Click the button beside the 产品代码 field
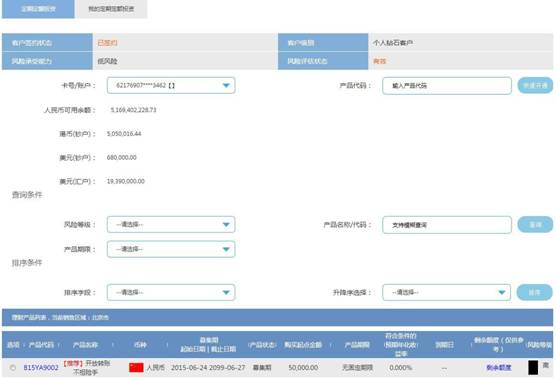This screenshot has width=556, height=379. pyautogui.click(x=535, y=85)
